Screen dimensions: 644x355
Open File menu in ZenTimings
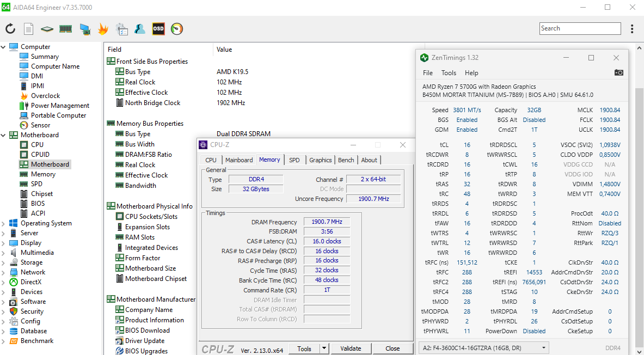428,73
